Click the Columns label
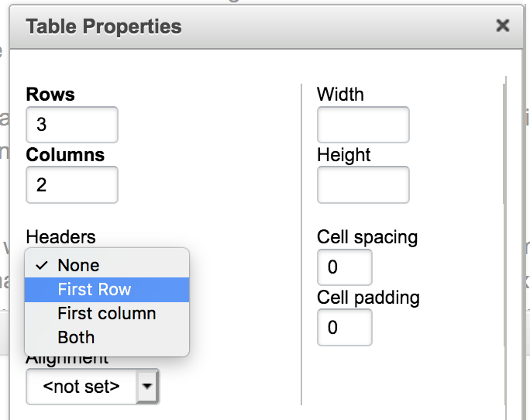Viewport: 530px width, 420px height. tap(65, 155)
